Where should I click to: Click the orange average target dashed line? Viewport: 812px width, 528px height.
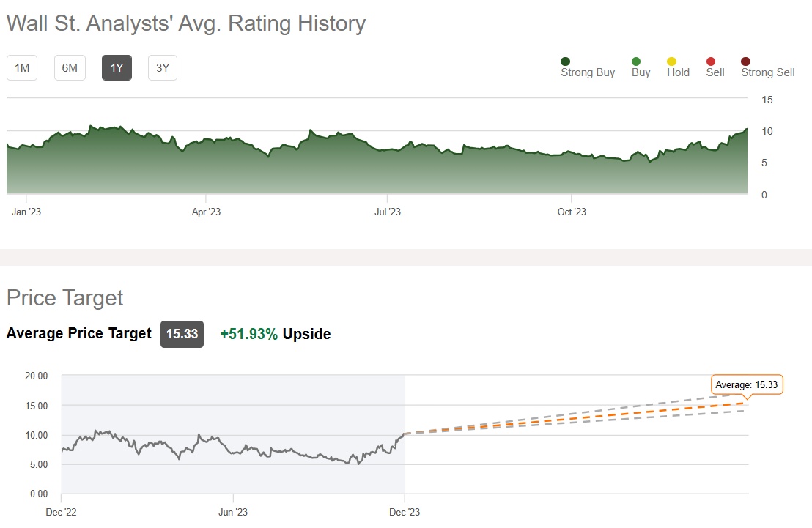(x=586, y=418)
